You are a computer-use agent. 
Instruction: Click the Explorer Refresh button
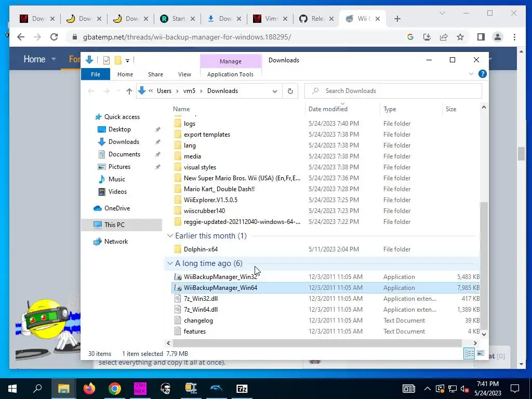(x=290, y=91)
